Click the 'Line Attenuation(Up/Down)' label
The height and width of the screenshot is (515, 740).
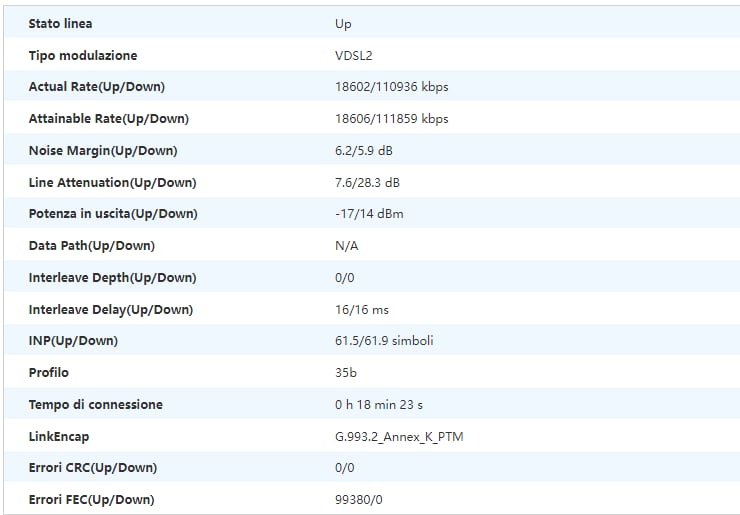tap(112, 183)
